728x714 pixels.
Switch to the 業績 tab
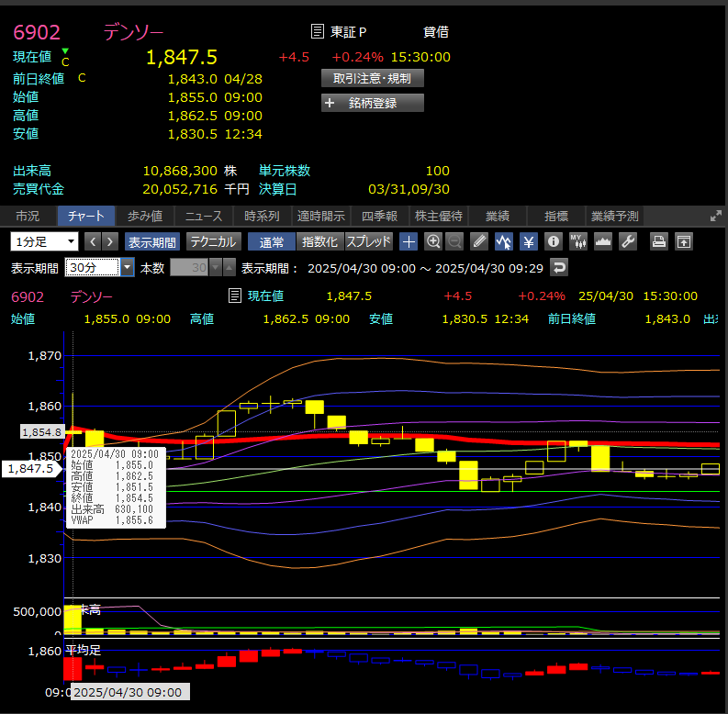click(498, 216)
